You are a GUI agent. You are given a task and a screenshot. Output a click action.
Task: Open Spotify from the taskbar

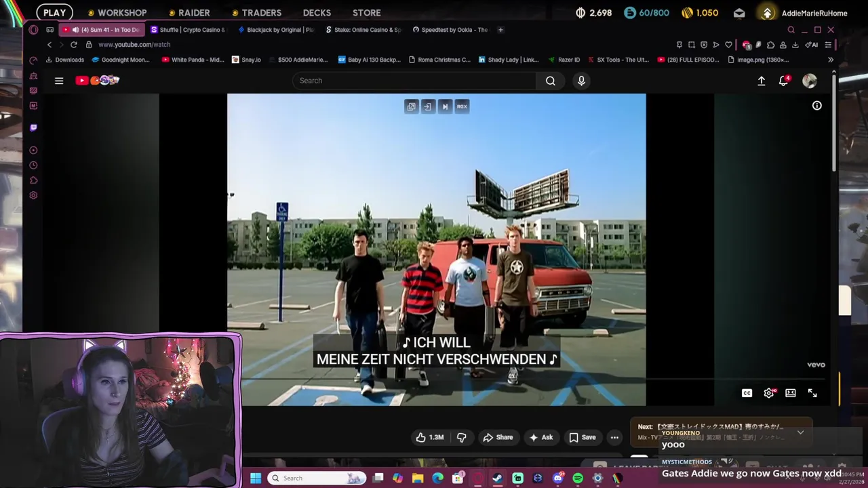click(578, 478)
